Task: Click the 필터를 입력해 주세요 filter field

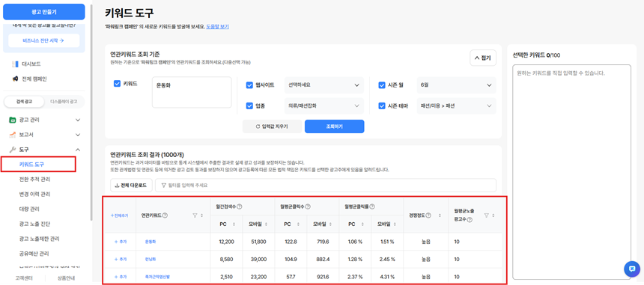Action: click(x=326, y=185)
